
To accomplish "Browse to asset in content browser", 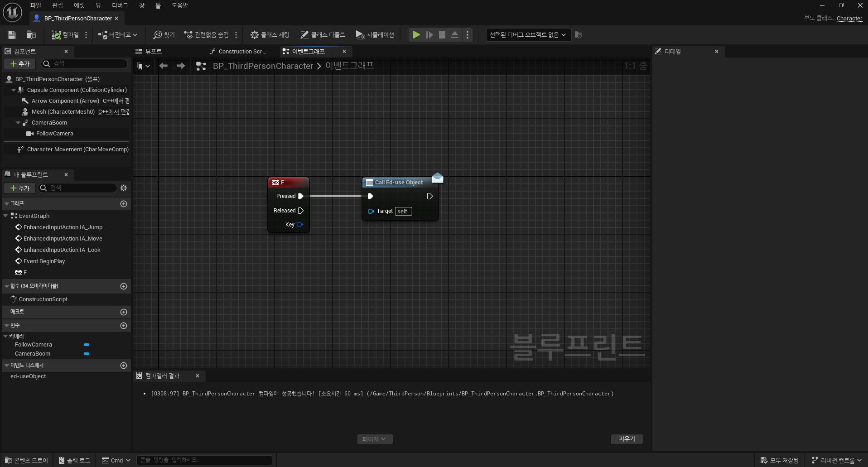I will [31, 35].
